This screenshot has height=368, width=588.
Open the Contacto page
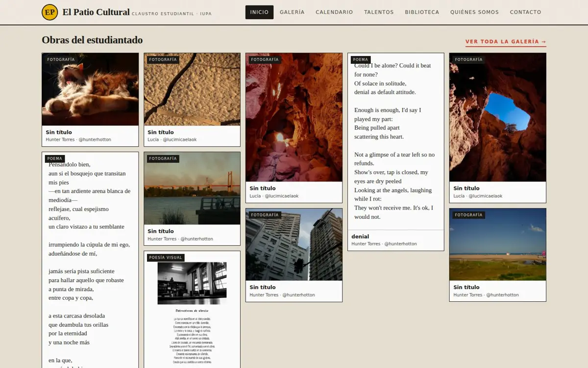(525, 12)
